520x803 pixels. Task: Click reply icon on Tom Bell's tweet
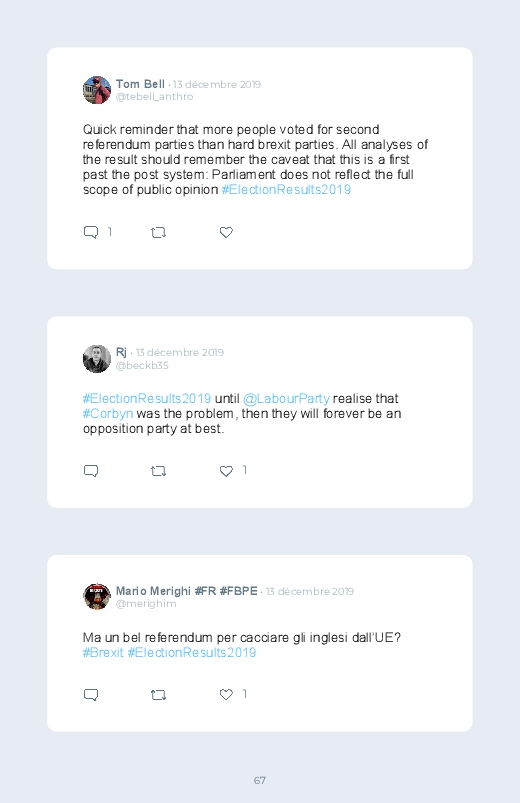(91, 233)
